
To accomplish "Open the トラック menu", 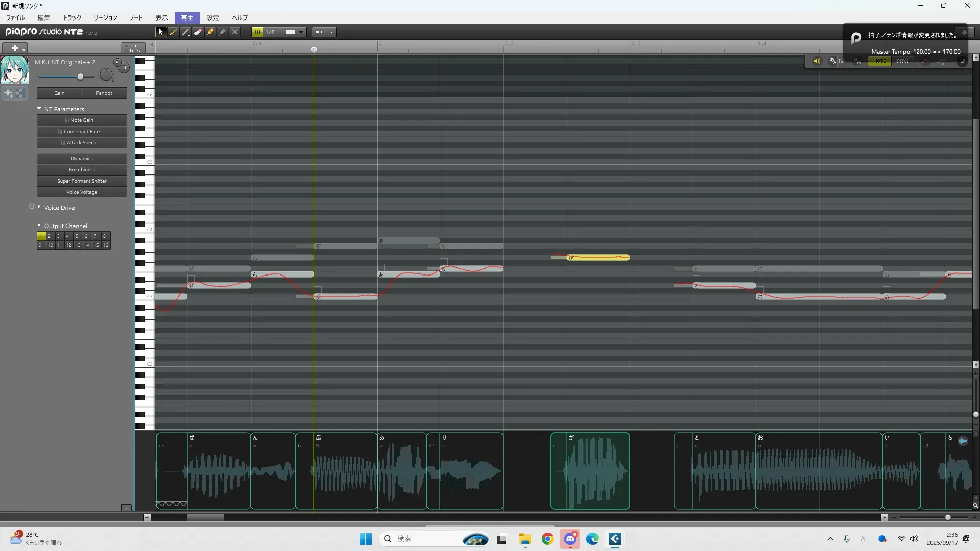I will (72, 18).
